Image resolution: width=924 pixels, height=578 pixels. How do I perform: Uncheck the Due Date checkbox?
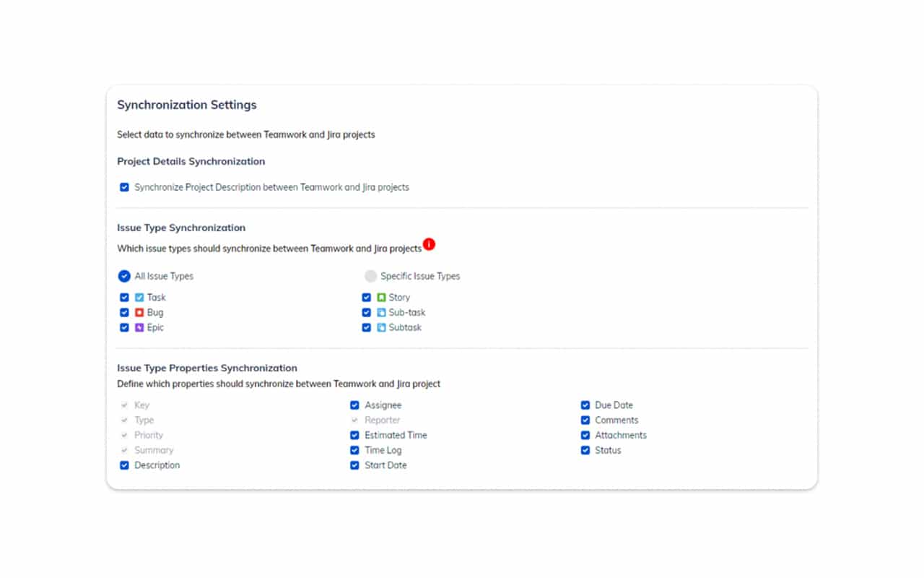[585, 405]
